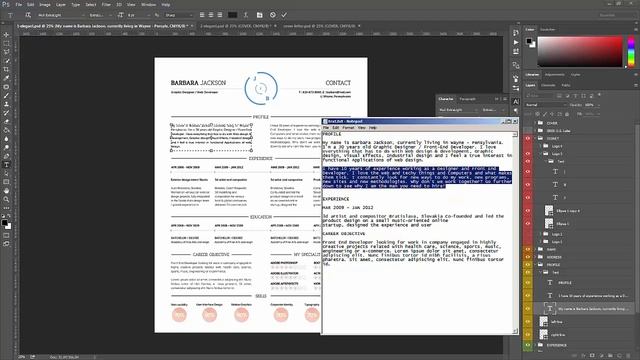Center text in options bar
This screenshot has height=360, width=640.
click(211, 15)
